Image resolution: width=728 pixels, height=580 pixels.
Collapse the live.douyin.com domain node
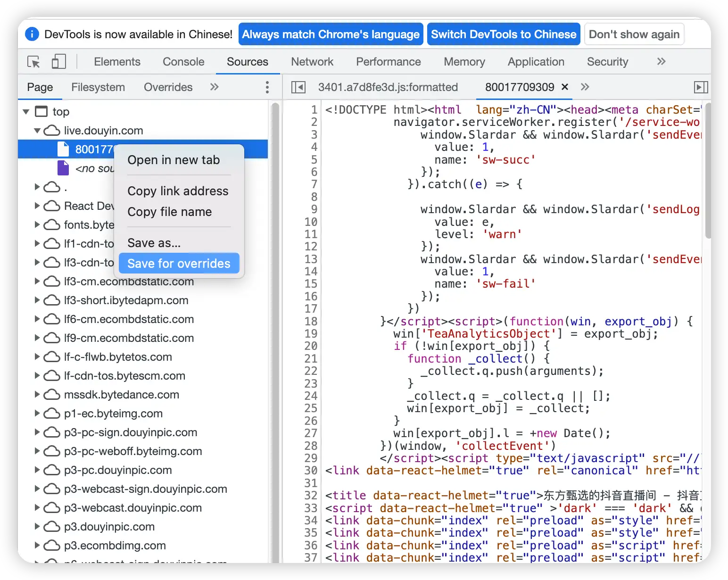tap(37, 131)
